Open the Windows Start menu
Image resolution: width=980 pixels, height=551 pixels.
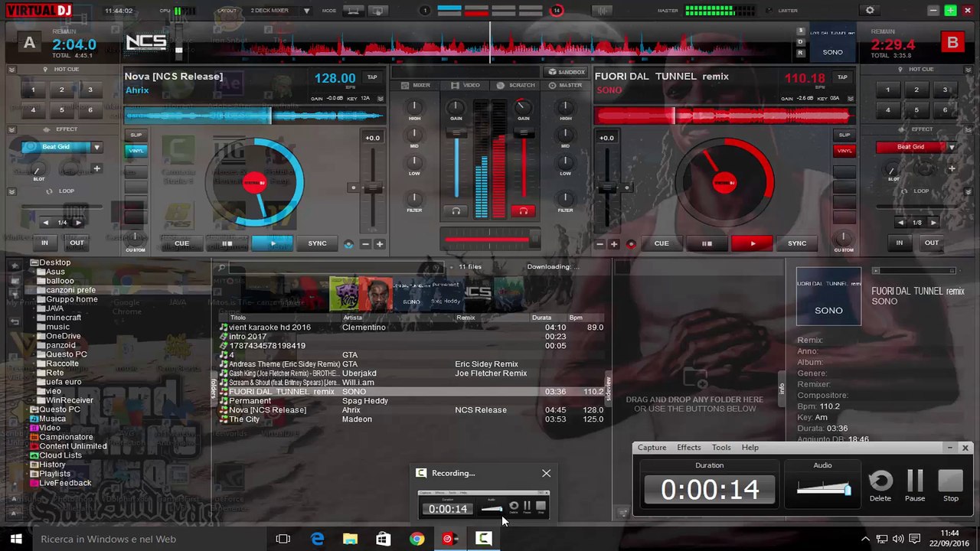click(x=15, y=539)
